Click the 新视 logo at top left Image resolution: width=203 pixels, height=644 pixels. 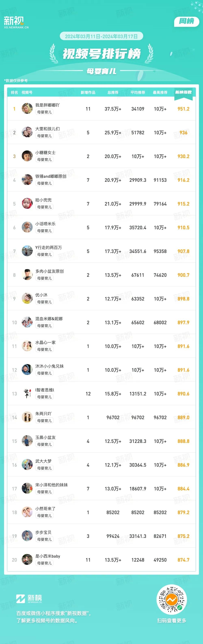(16, 22)
